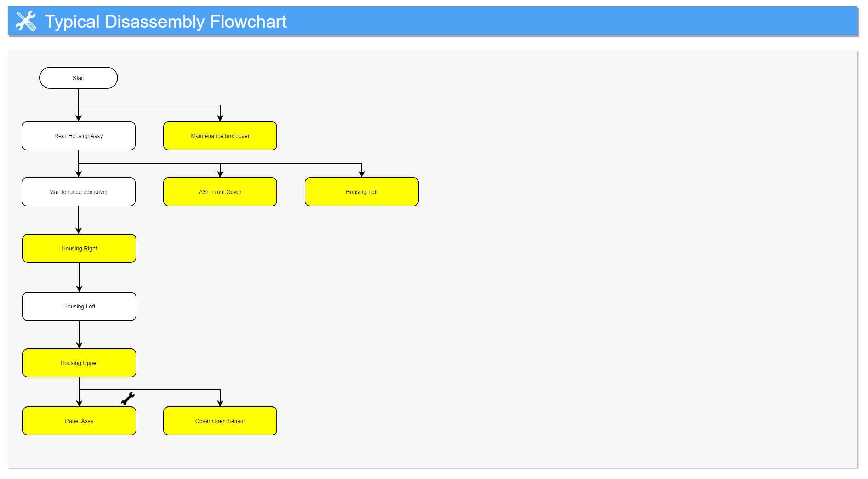Image resolution: width=868 pixels, height=479 pixels.
Task: Click the yellow Housing Left box
Action: (362, 192)
